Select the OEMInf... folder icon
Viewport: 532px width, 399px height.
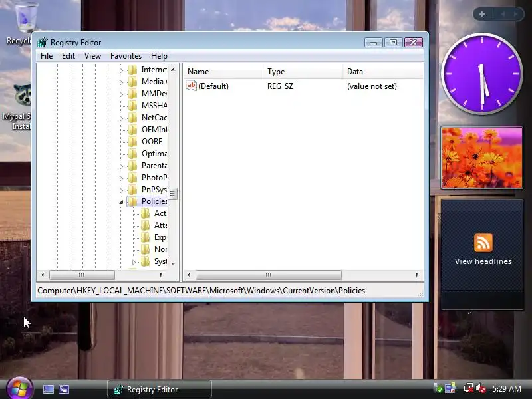click(x=132, y=130)
